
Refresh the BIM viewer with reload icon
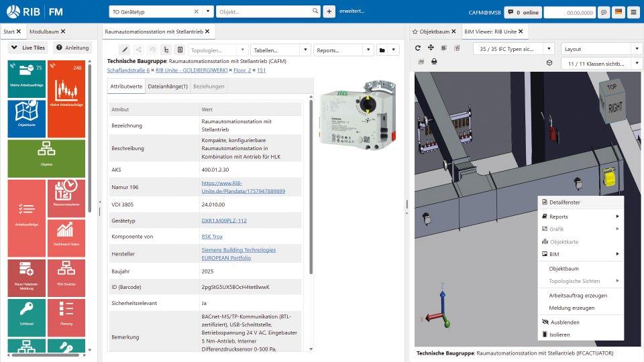point(418,48)
